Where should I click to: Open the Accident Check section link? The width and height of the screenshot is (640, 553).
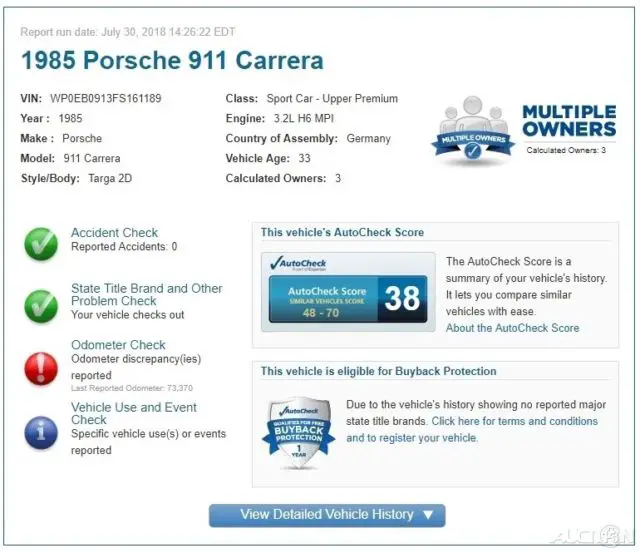114,233
